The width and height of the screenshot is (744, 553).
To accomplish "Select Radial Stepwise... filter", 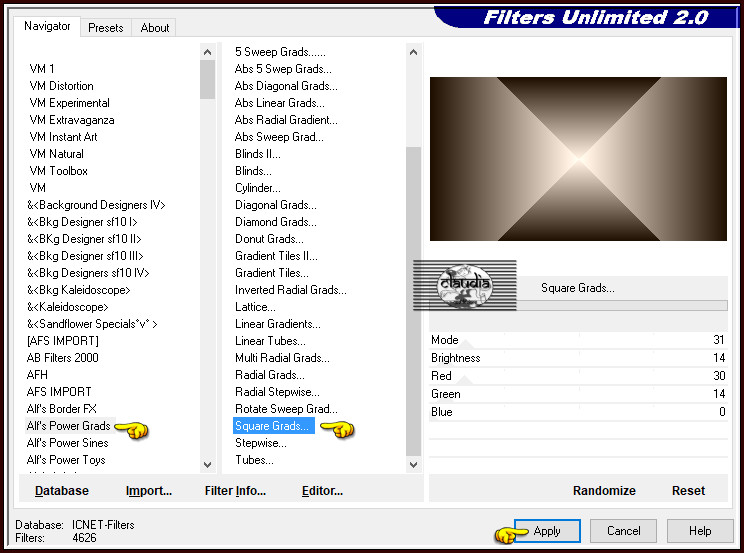I will [x=277, y=392].
